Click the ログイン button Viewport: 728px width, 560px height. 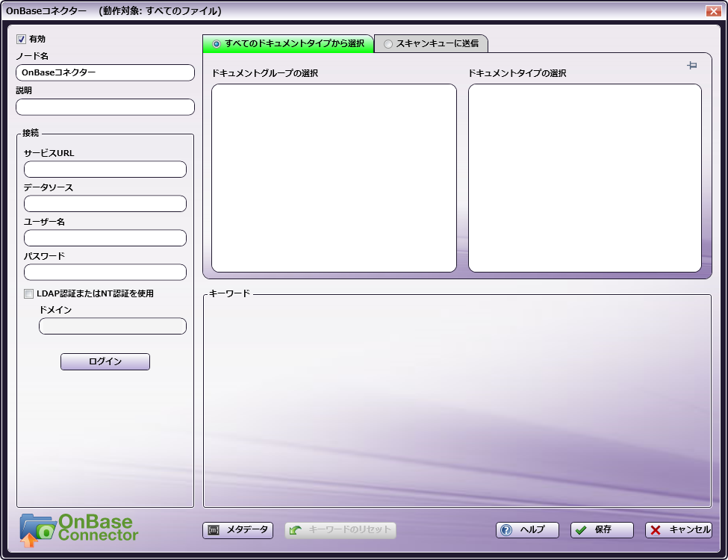click(x=105, y=361)
